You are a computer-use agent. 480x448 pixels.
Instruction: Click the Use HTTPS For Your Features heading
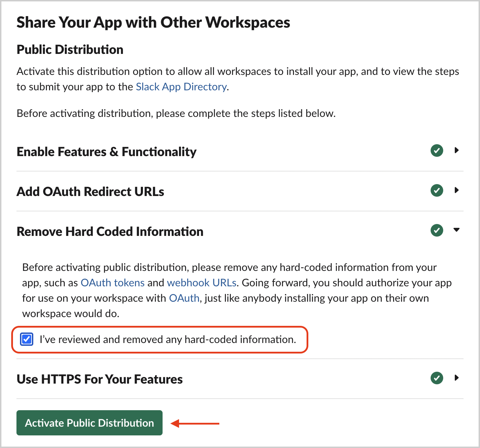click(x=100, y=379)
